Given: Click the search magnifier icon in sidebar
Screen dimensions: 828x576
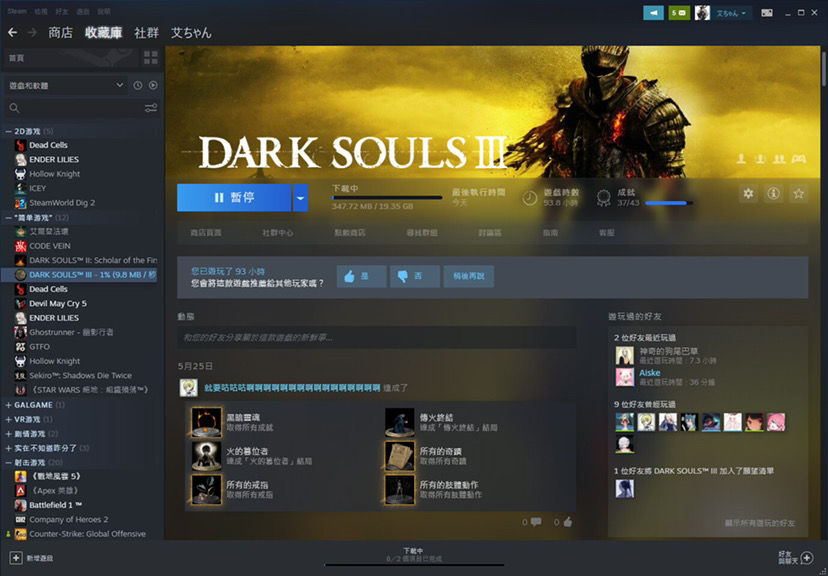Looking at the screenshot, I should pos(14,108).
